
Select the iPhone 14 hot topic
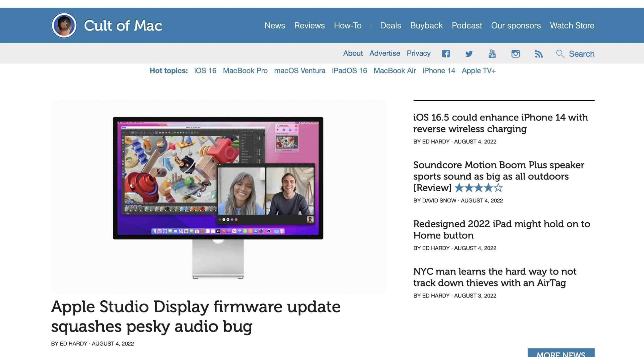point(439,71)
